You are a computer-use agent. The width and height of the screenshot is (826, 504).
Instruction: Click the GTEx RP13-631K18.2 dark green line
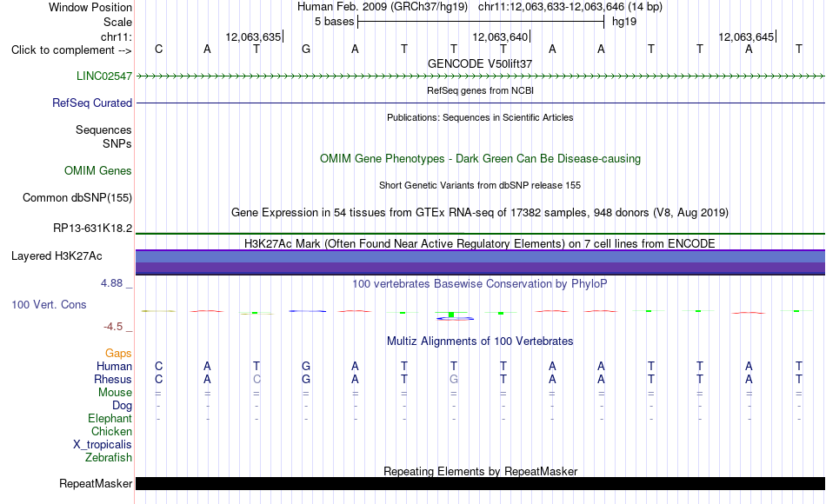pos(481,233)
